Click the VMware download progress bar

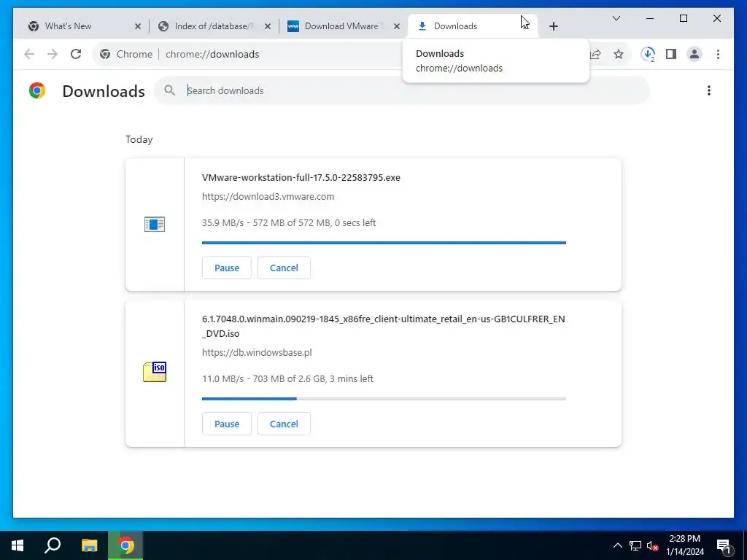coord(384,243)
